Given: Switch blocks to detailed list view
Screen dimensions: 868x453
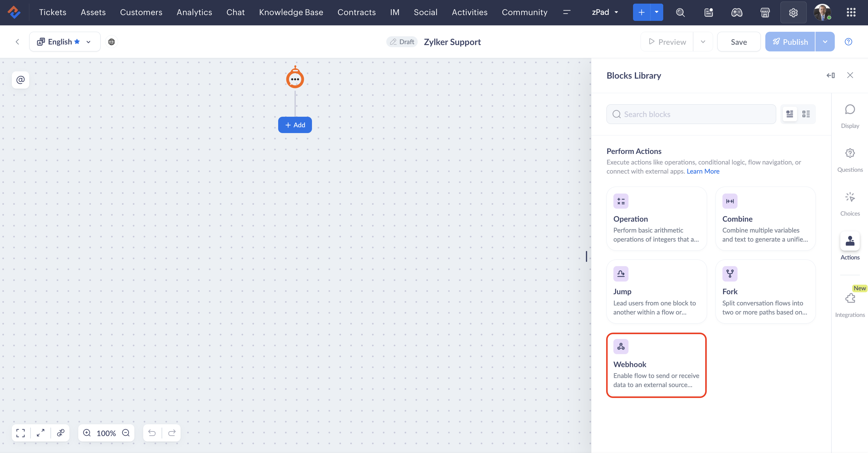Looking at the screenshot, I should click(789, 114).
